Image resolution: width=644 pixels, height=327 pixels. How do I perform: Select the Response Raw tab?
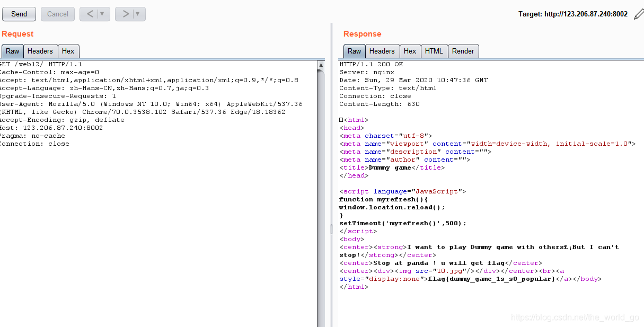click(355, 51)
